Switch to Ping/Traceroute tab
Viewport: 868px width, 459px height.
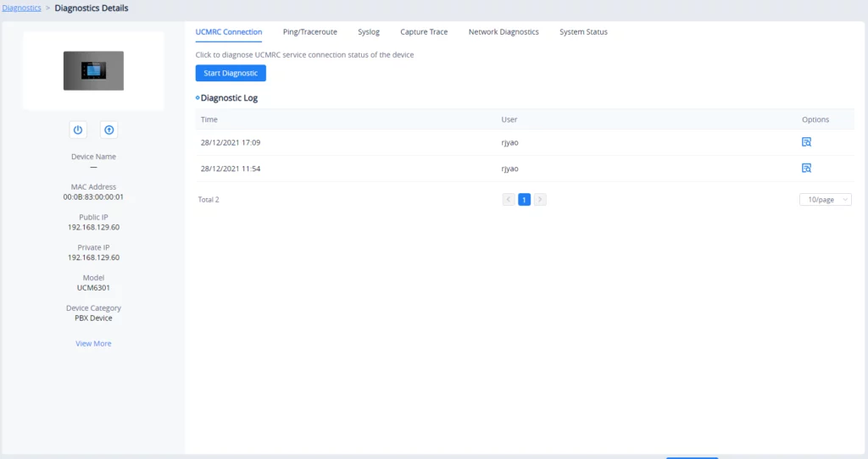click(x=310, y=32)
